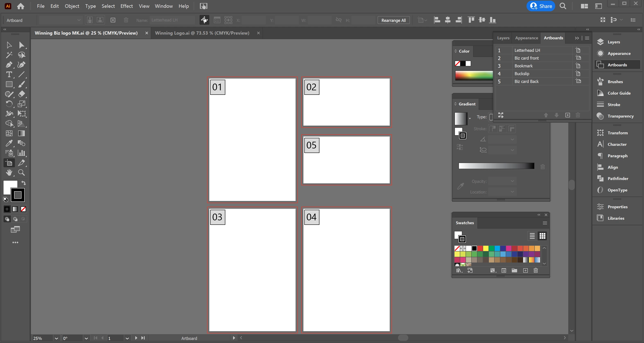
Task: Click the gradient slider bar
Action: pyautogui.click(x=496, y=166)
